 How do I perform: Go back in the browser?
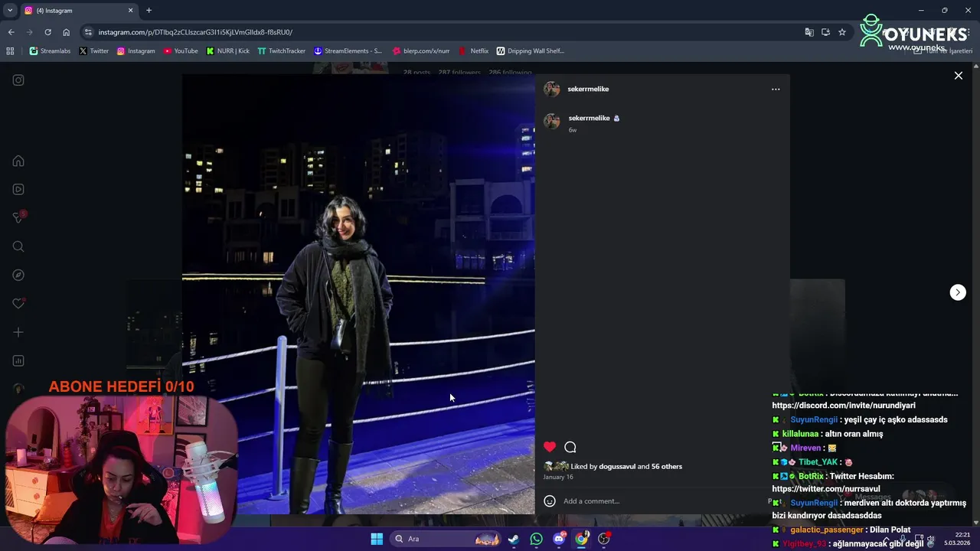pos(11,32)
